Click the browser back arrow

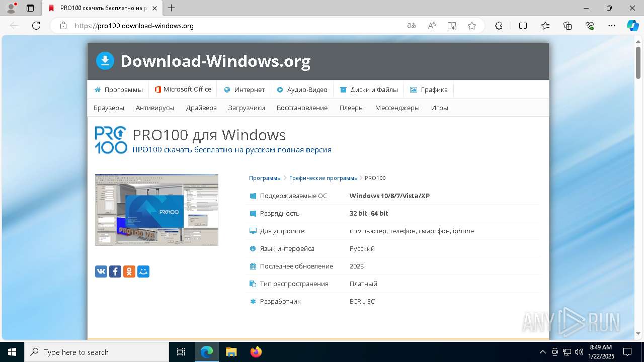point(14,26)
